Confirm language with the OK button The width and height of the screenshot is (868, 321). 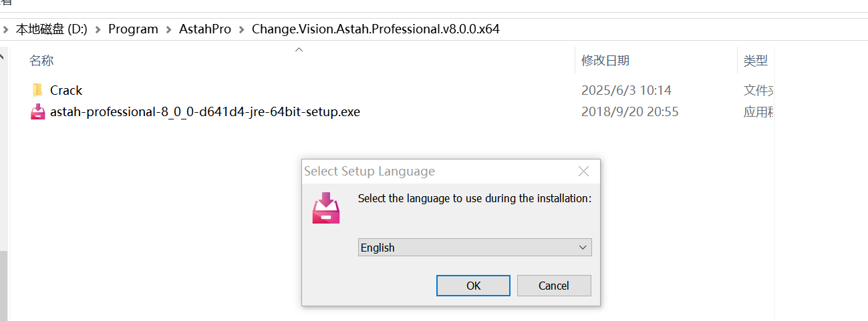click(x=473, y=286)
